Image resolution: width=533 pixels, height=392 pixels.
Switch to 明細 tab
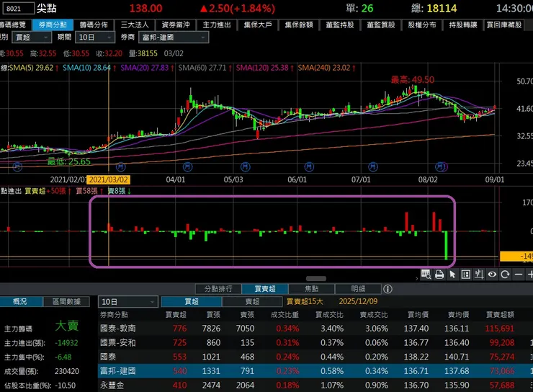click(358, 289)
